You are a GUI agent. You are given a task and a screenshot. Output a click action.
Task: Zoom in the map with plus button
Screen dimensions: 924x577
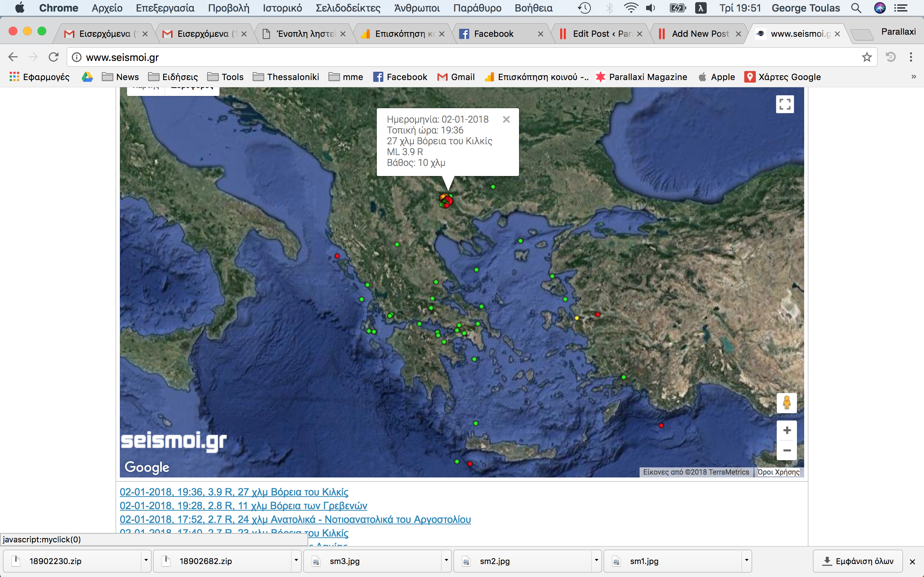[786, 431]
